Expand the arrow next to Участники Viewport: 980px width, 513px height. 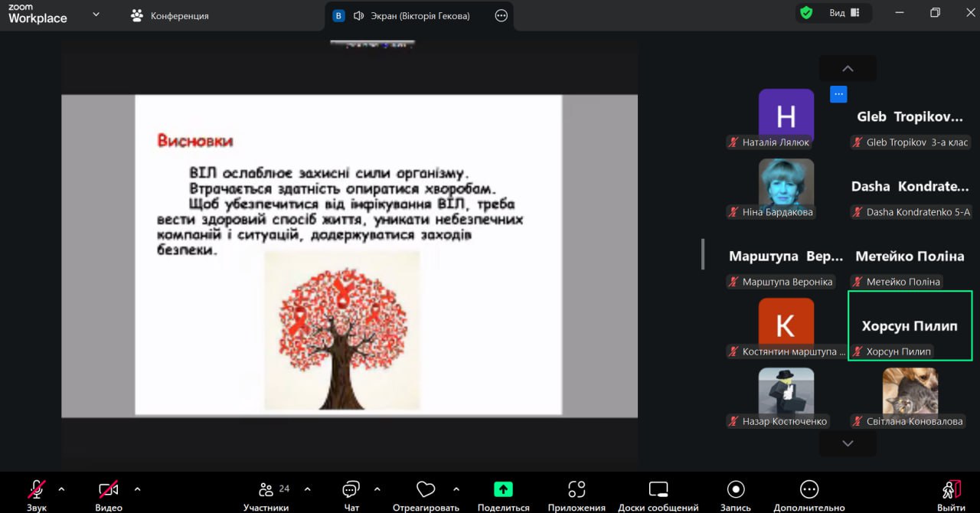[x=307, y=489]
